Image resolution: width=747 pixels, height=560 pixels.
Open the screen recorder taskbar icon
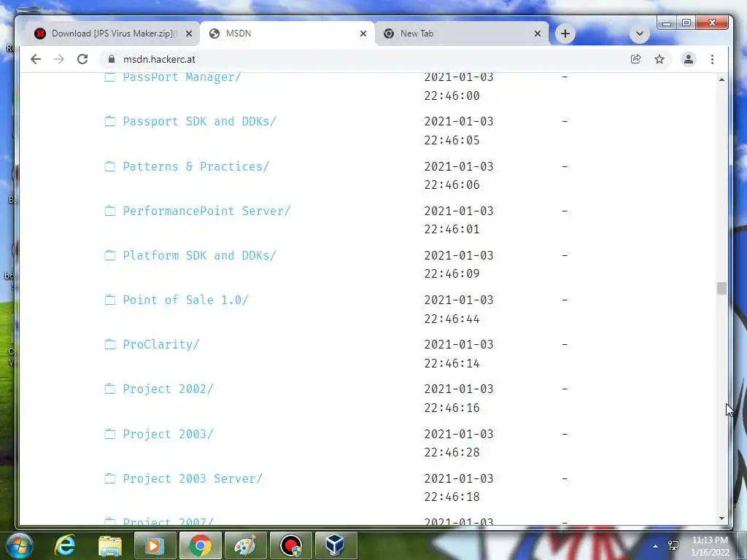click(291, 545)
